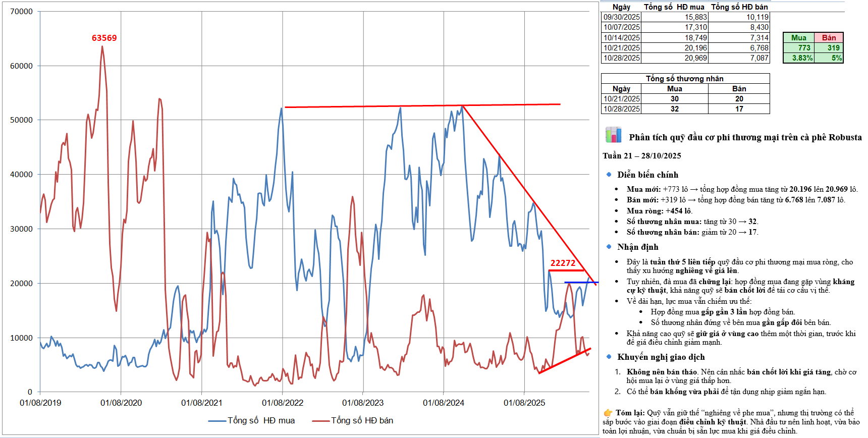The image size is (868, 438).
Task: Click the pointing hand emoji before "Tóm lại"
Action: pyautogui.click(x=608, y=413)
